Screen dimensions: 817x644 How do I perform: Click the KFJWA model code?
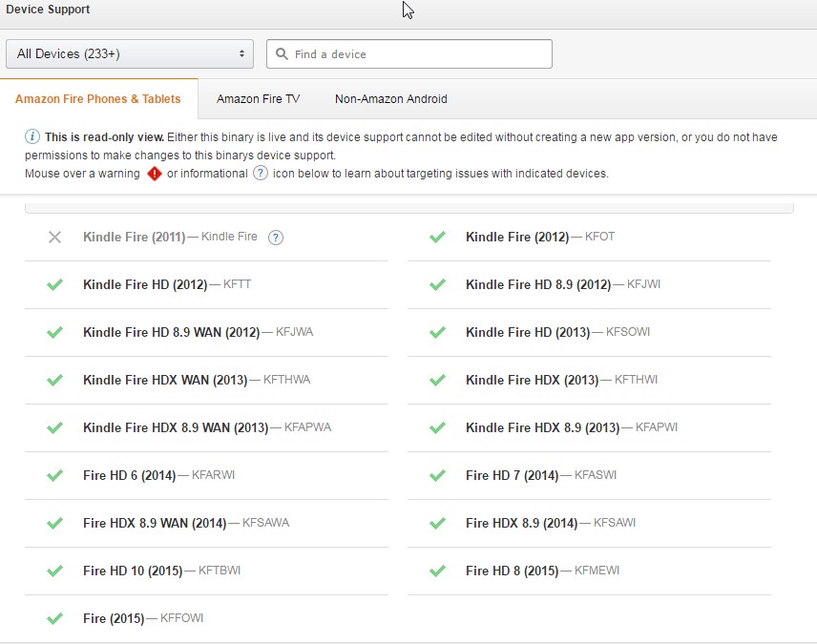[294, 332]
